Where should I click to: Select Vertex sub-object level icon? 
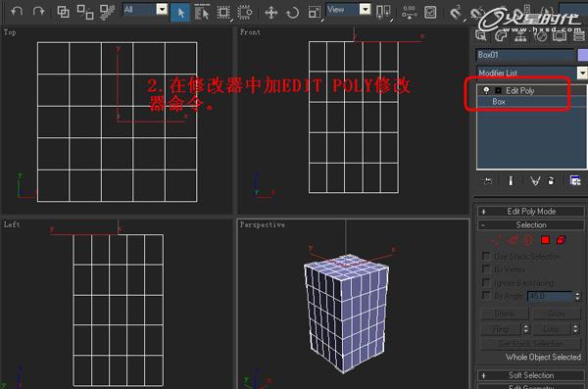pos(495,240)
